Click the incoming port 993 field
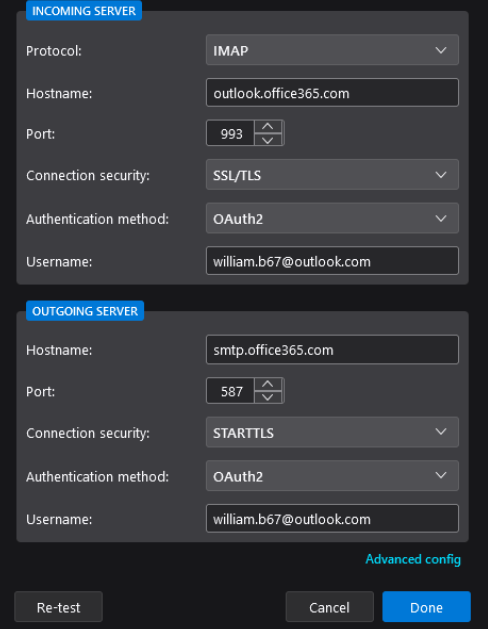The image size is (488, 629). click(x=230, y=134)
